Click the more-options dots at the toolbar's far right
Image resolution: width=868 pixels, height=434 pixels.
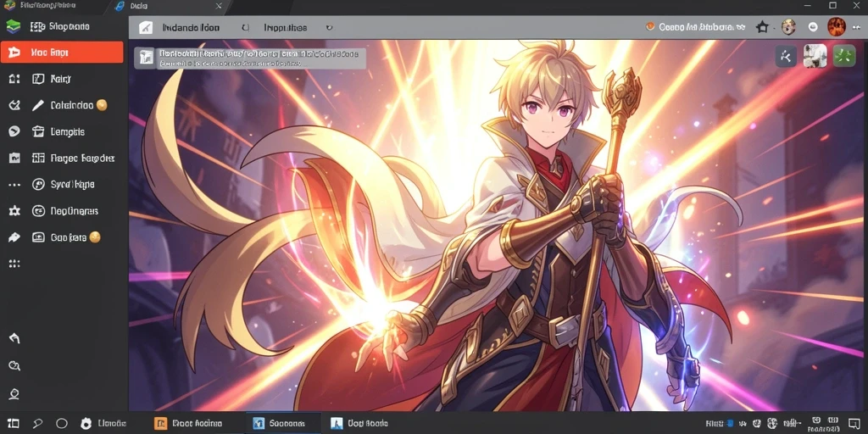857,26
